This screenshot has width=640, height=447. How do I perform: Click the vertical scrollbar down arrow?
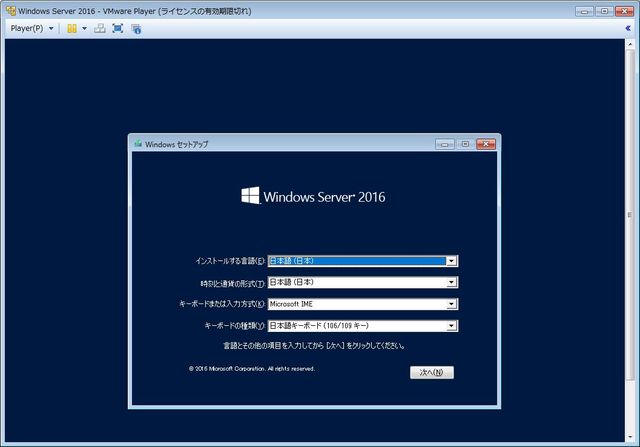click(x=630, y=437)
